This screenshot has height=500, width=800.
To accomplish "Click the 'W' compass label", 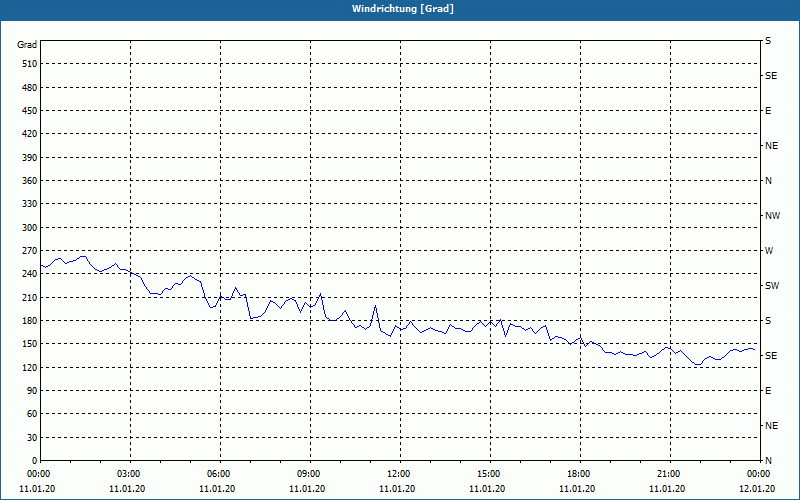I will point(769,251).
